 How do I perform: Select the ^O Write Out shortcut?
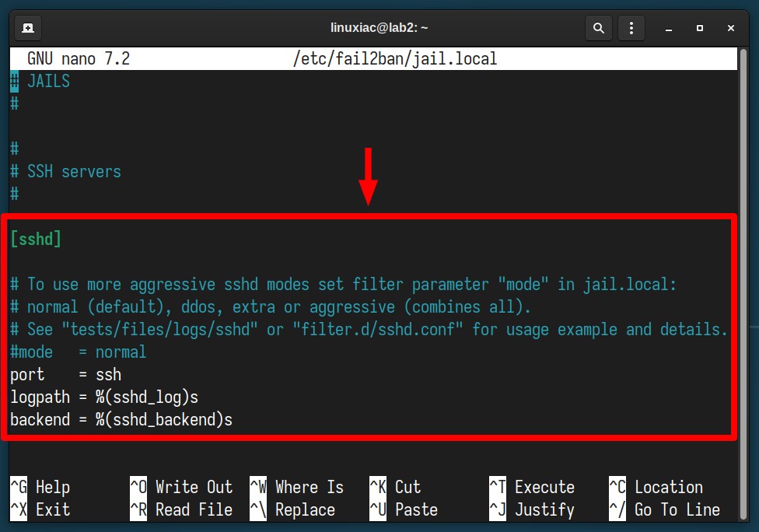(181, 487)
